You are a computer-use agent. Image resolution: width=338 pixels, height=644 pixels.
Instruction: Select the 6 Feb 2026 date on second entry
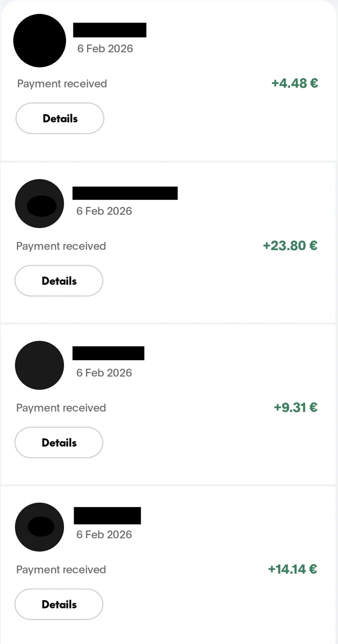104,211
